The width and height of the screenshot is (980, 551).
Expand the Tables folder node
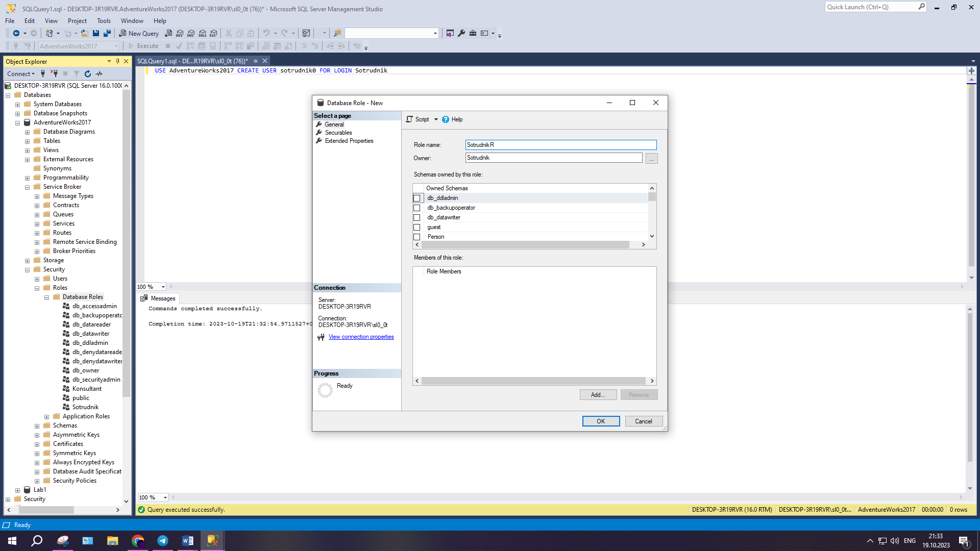[27, 141]
